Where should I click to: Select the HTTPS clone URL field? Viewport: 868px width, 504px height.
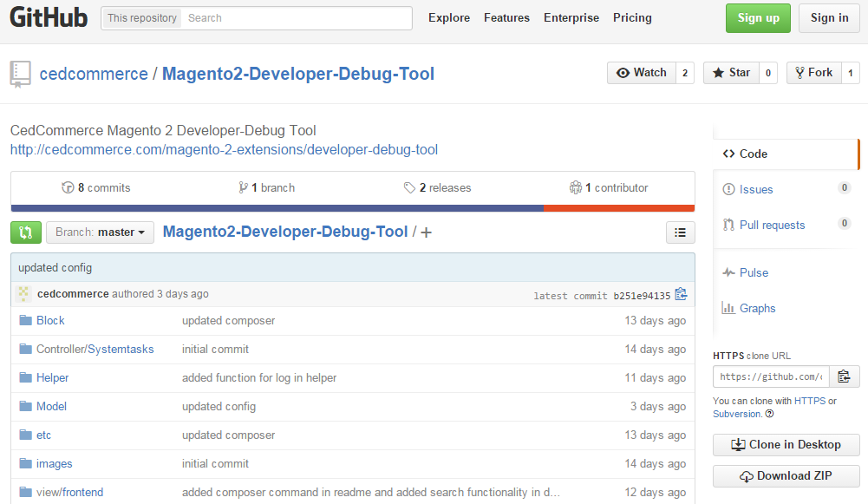[x=771, y=376]
